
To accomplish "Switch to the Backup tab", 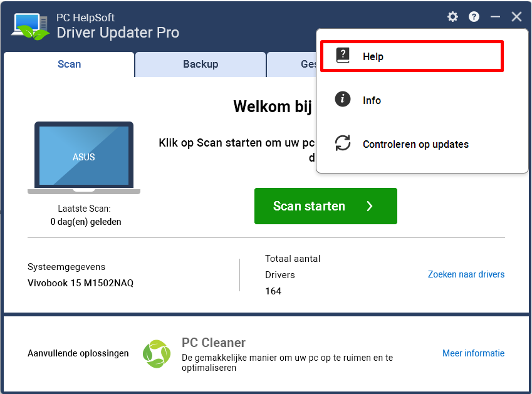I will coord(201,64).
